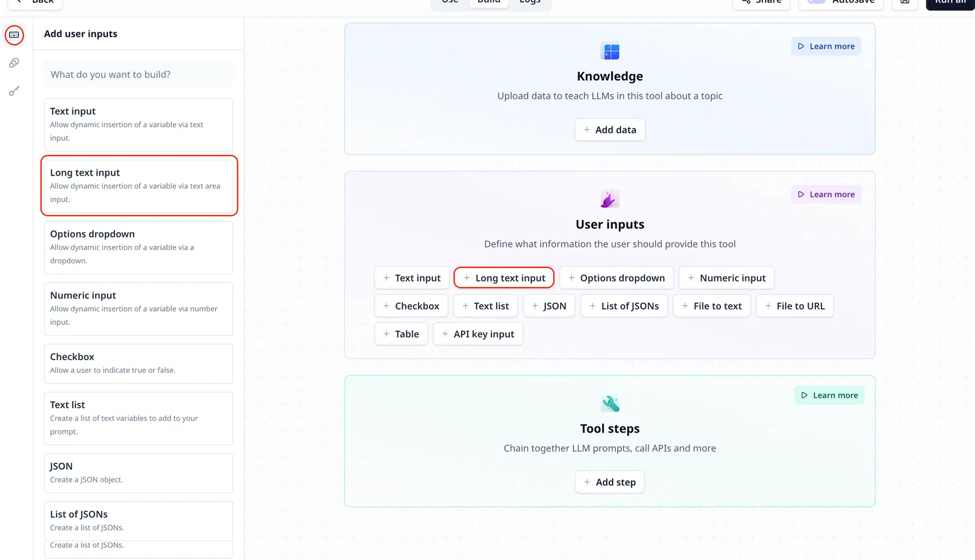Screen dimensions: 975x560
Task: Add an Options dropdown chip on the canvas
Action: tap(616, 278)
